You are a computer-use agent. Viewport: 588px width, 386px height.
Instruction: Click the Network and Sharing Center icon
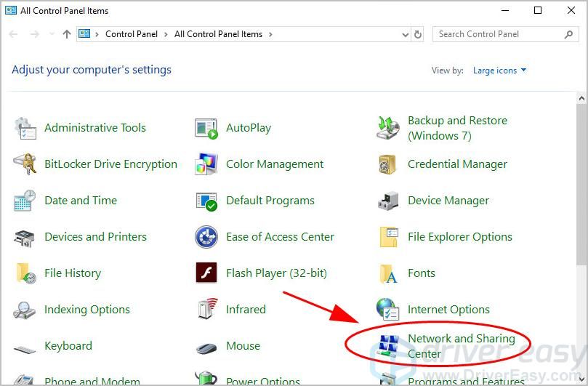point(388,346)
